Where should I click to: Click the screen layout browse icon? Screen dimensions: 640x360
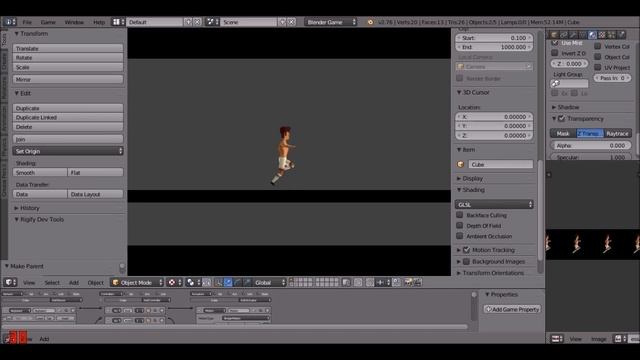[x=118, y=22]
